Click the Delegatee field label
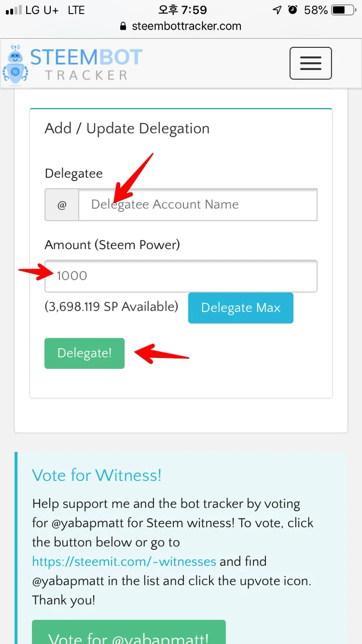362x644 pixels. pos(73,174)
